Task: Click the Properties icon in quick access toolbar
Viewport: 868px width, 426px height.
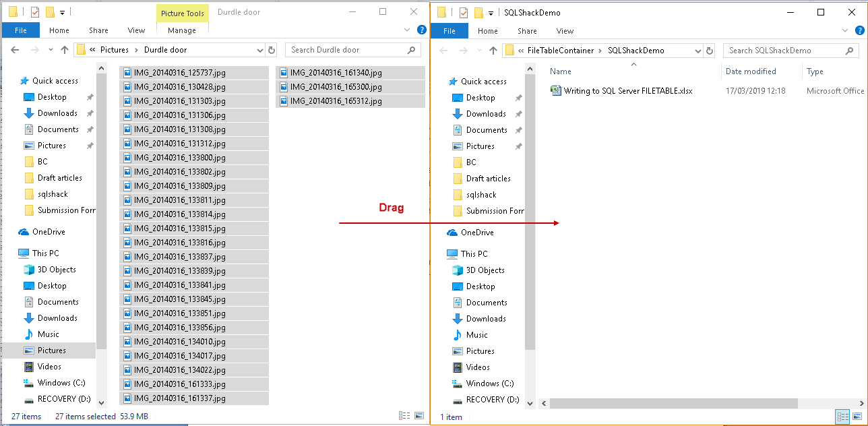Action: pyautogui.click(x=35, y=11)
